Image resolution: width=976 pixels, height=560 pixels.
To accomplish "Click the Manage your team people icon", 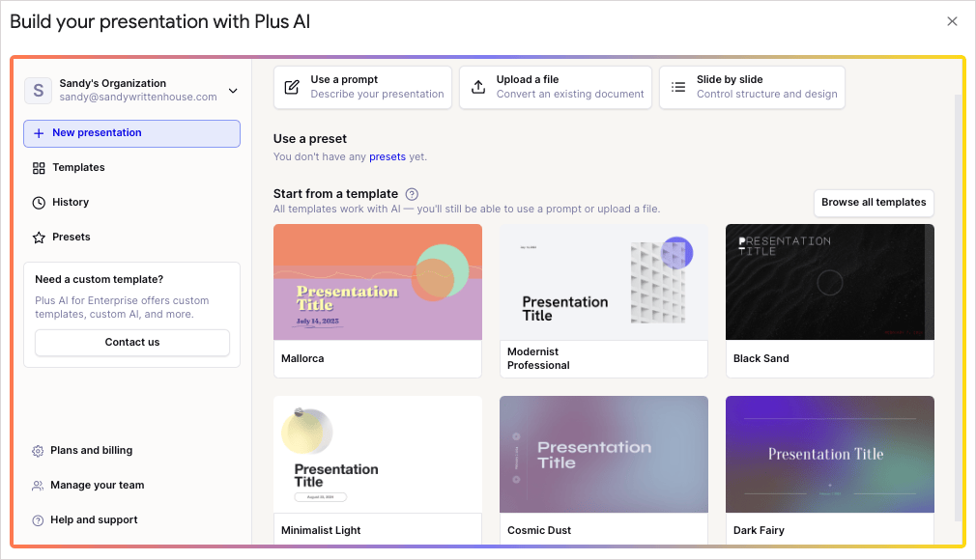I will pyautogui.click(x=38, y=486).
